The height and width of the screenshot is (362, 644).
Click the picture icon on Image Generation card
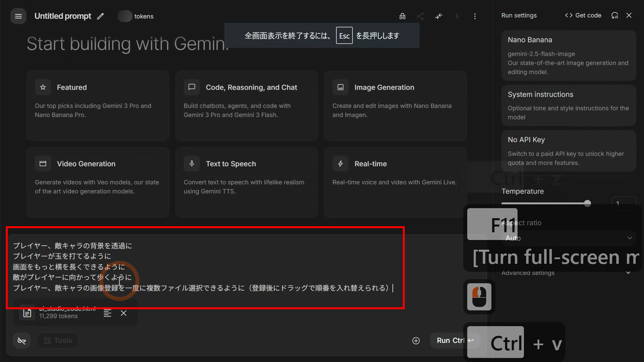(x=340, y=87)
